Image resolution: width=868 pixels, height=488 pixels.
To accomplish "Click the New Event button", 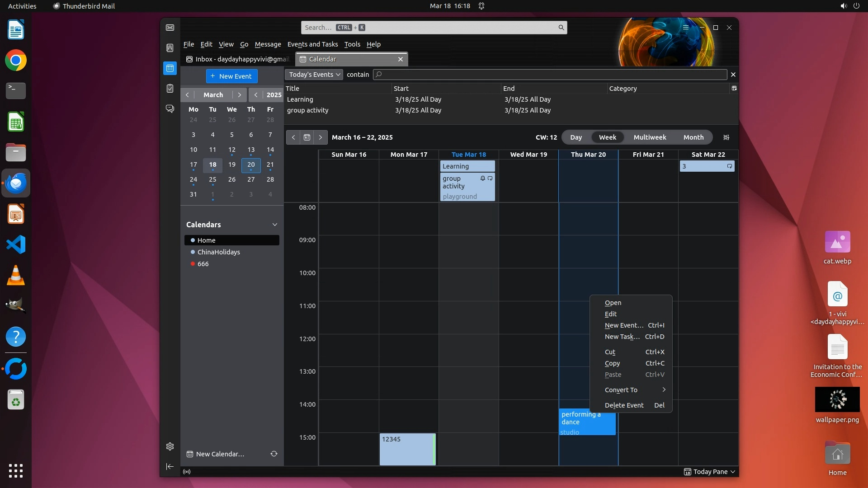I will click(231, 76).
